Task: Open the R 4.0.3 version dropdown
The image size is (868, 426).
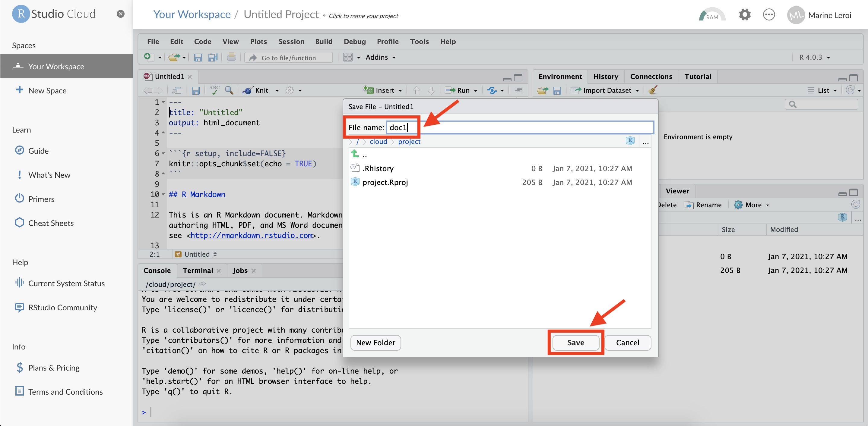Action: (x=814, y=57)
